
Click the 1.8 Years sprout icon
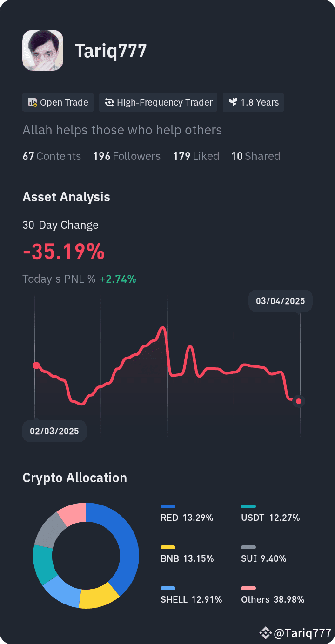(x=233, y=103)
